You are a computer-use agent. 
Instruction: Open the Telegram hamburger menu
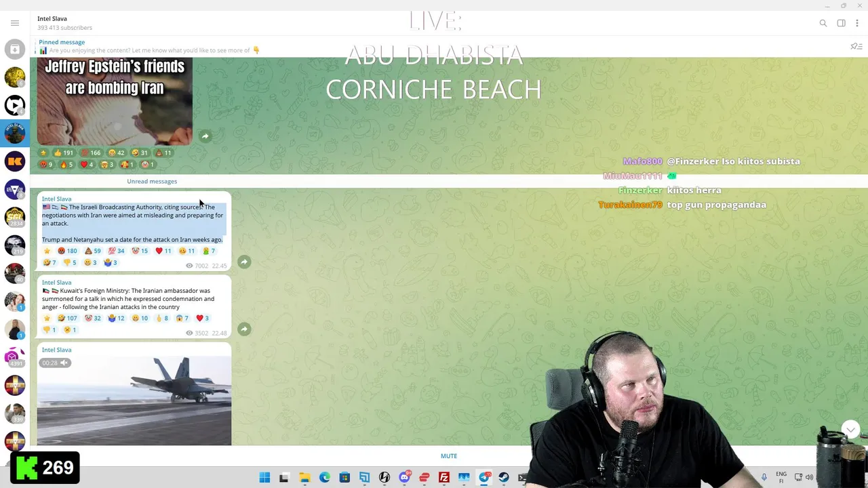[x=15, y=23]
